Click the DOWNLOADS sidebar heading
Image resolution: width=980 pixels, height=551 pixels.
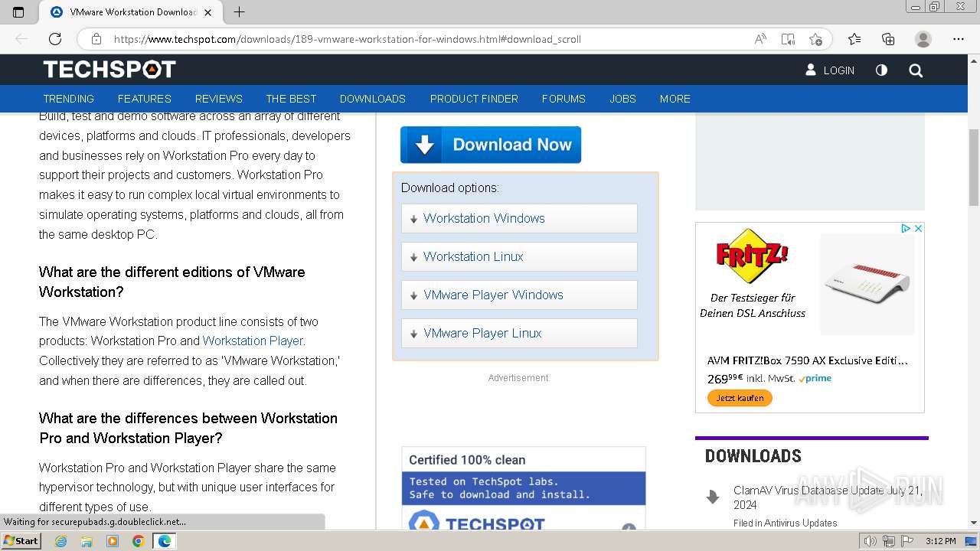point(753,456)
